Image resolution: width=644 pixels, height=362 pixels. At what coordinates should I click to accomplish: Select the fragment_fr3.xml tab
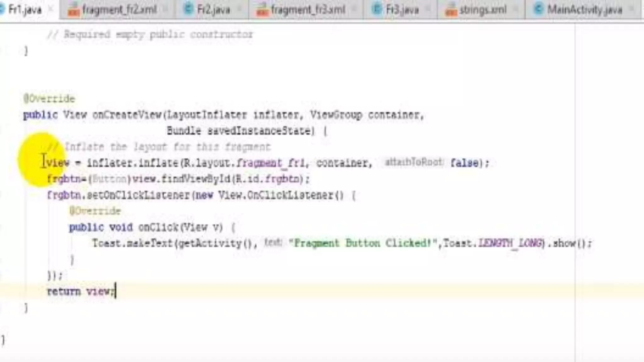[308, 10]
